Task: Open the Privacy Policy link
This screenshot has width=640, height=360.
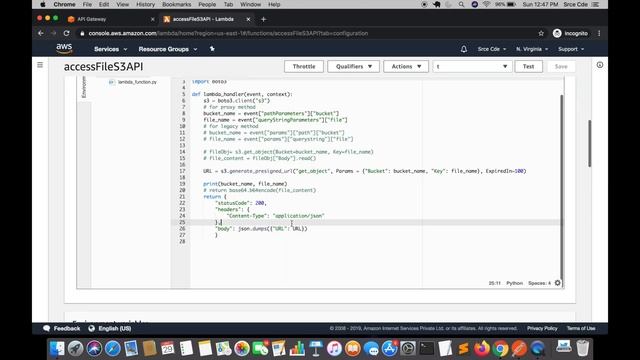Action: [x=542, y=329]
